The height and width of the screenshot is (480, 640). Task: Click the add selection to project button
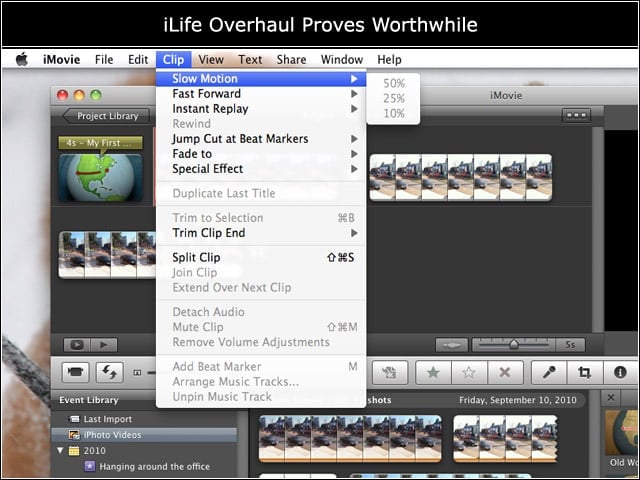click(x=390, y=372)
